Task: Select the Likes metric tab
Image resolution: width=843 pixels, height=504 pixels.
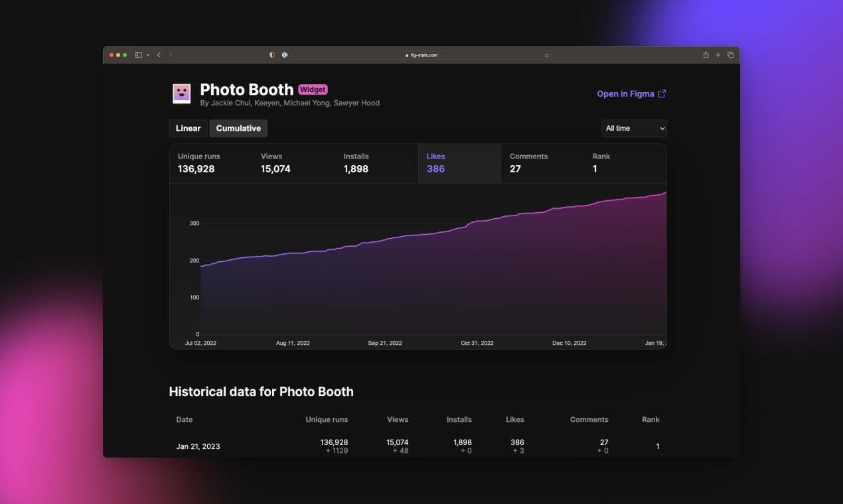Action: 459,163
